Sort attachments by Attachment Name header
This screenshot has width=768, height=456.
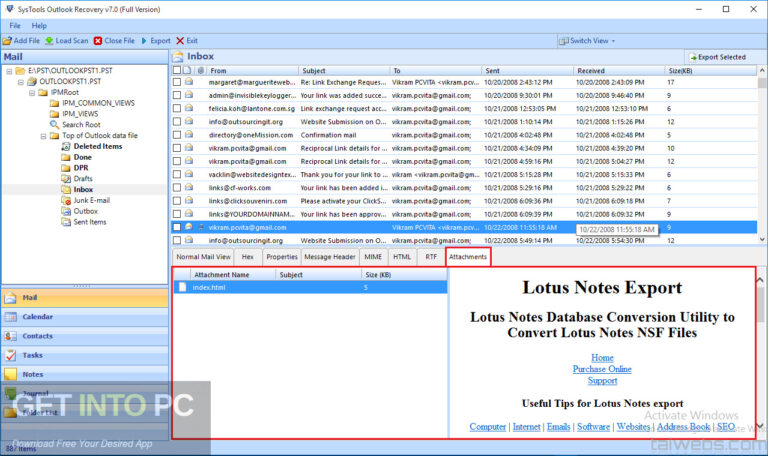point(233,275)
